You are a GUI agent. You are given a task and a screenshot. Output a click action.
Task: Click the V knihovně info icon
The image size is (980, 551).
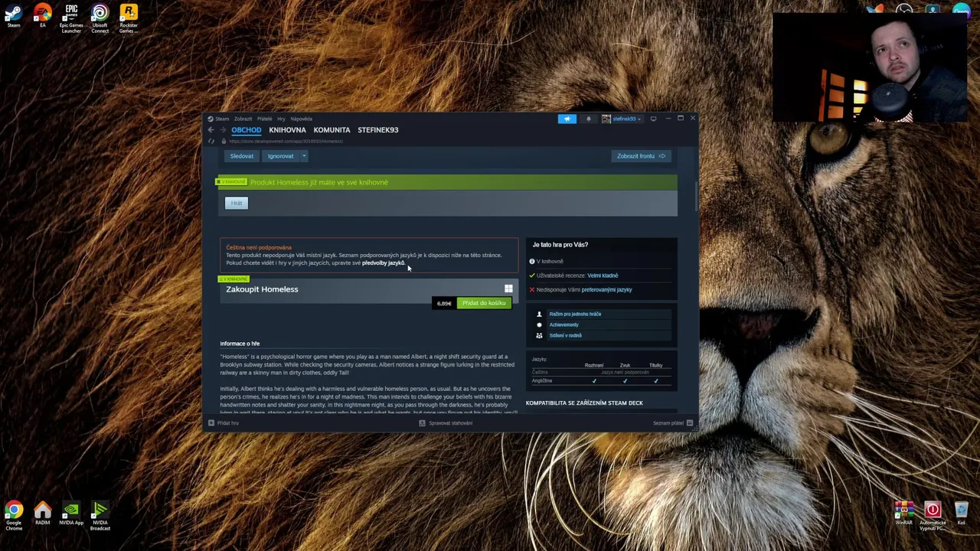(x=532, y=261)
